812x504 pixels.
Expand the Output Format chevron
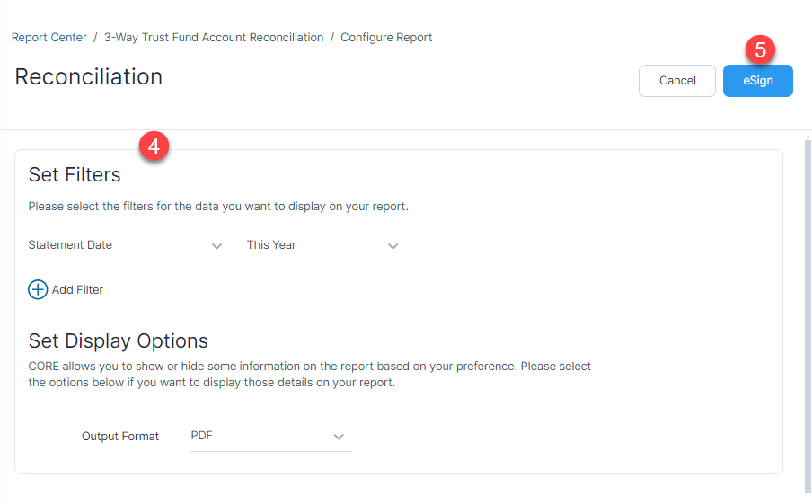pos(339,437)
